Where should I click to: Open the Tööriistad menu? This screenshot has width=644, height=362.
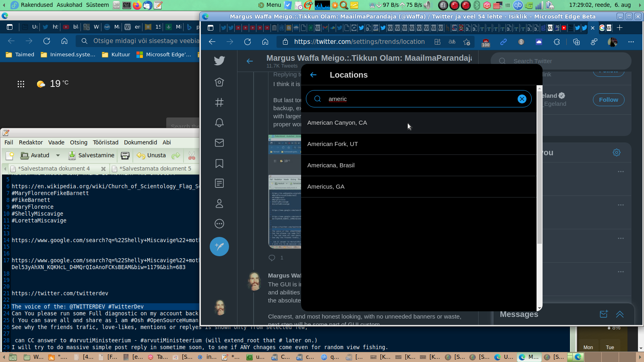pos(105,142)
